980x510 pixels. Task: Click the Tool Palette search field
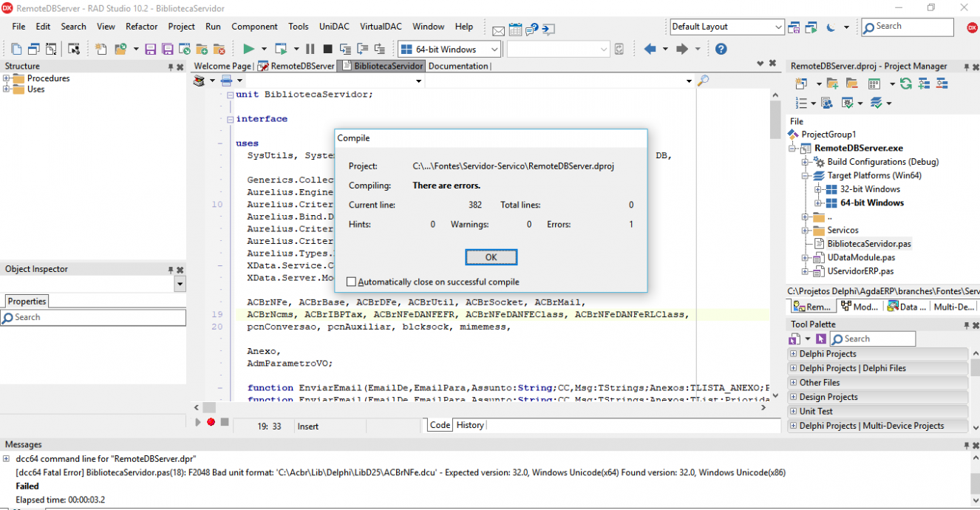click(873, 339)
